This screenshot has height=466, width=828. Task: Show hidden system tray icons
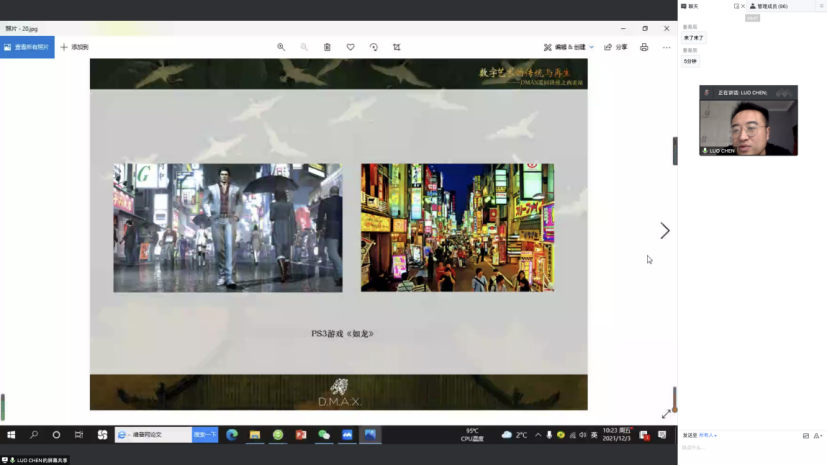[538, 435]
